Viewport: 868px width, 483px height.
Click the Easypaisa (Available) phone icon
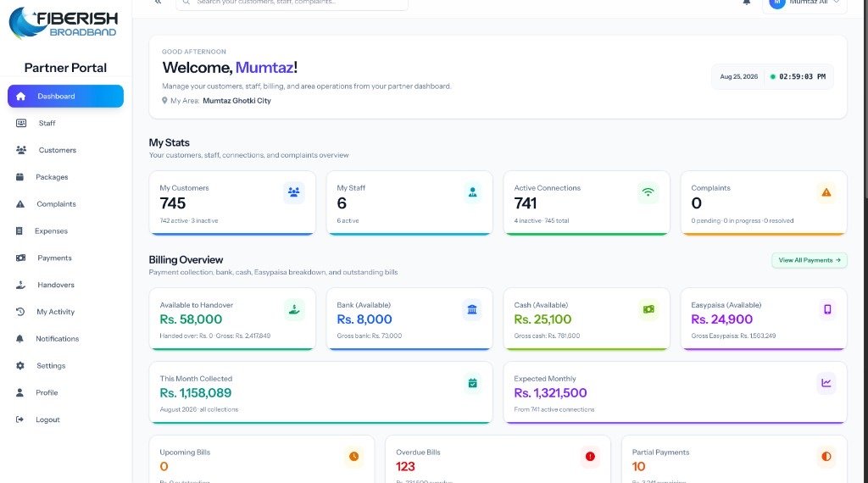tap(827, 309)
